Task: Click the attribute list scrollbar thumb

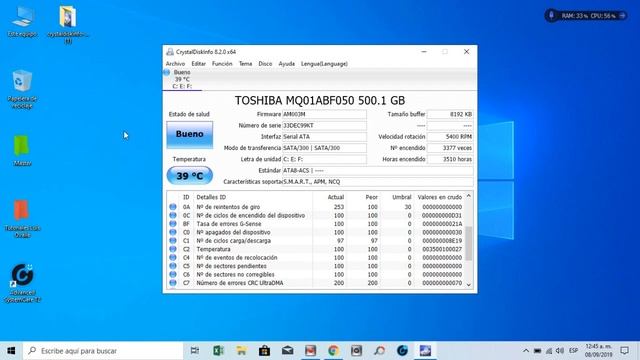Action: (469, 243)
